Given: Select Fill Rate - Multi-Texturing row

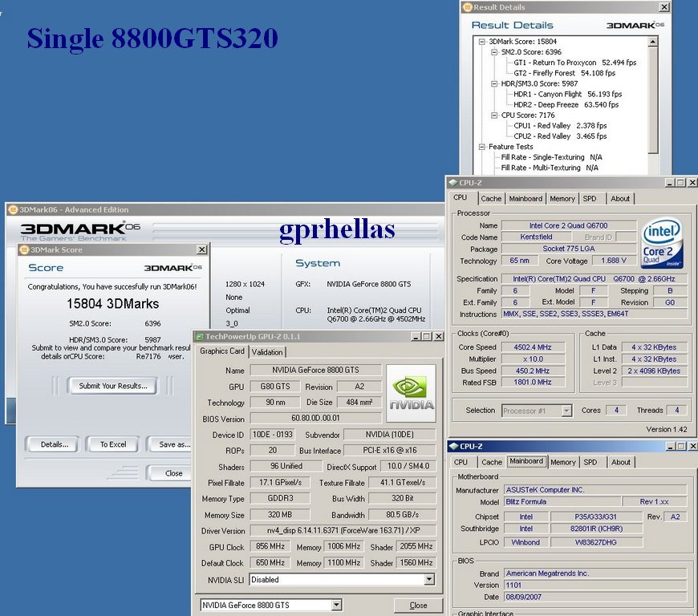Looking at the screenshot, I should 550,168.
